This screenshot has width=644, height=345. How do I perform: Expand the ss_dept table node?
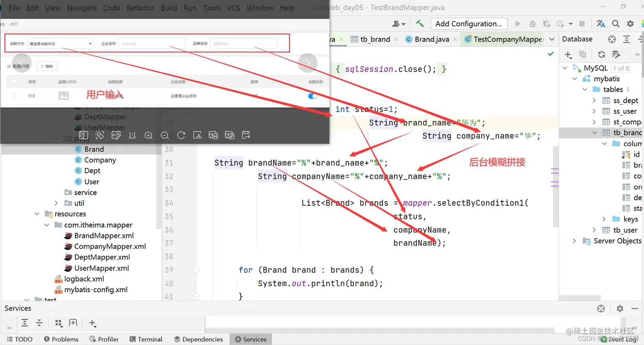click(x=595, y=101)
